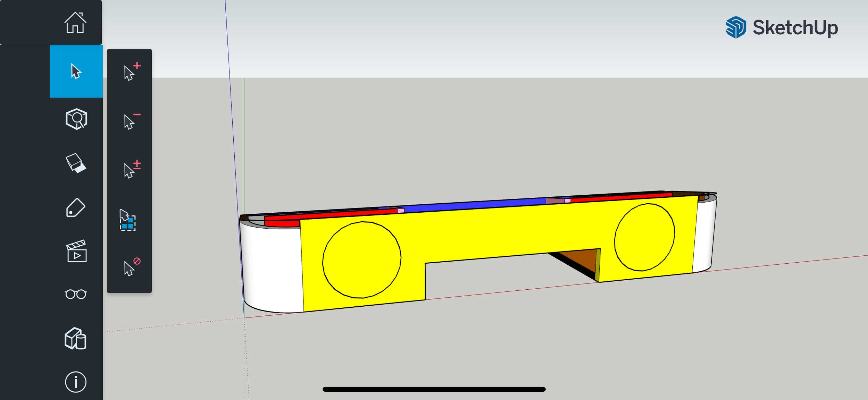Open the Entity Info panel

tap(76, 382)
